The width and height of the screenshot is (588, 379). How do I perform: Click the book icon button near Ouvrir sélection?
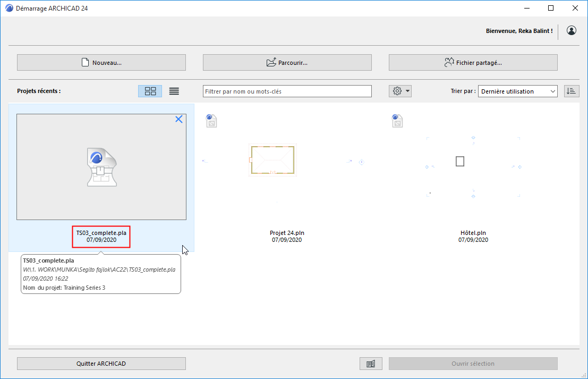[x=371, y=364]
